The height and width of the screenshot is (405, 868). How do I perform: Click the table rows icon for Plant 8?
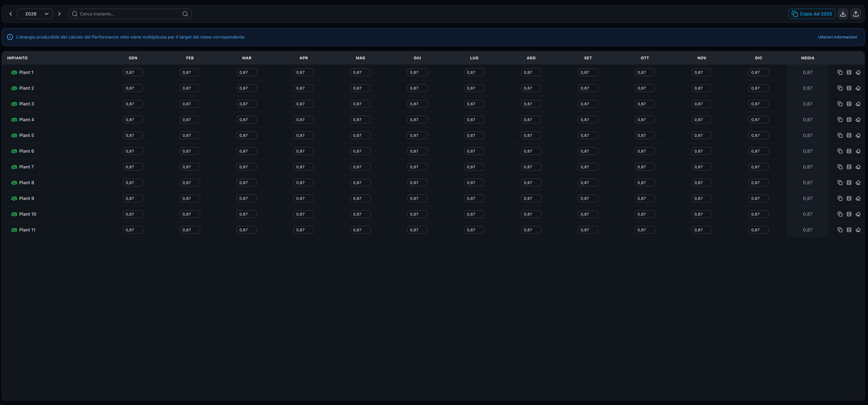click(849, 183)
